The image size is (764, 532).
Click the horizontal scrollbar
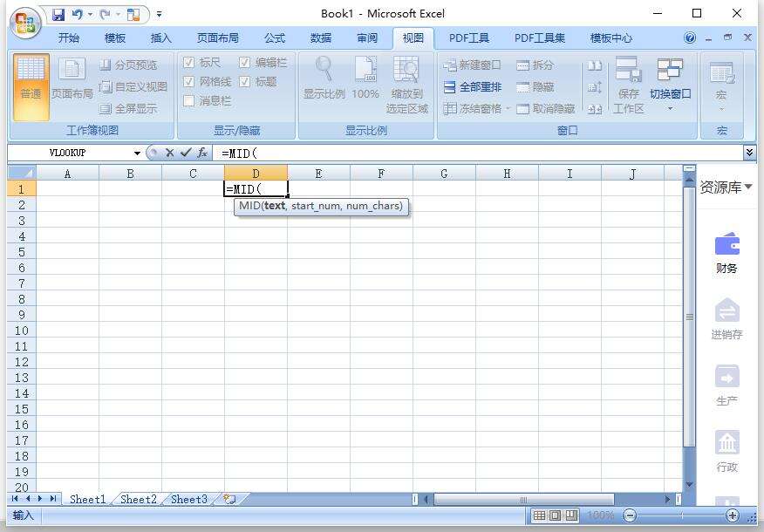point(524,500)
